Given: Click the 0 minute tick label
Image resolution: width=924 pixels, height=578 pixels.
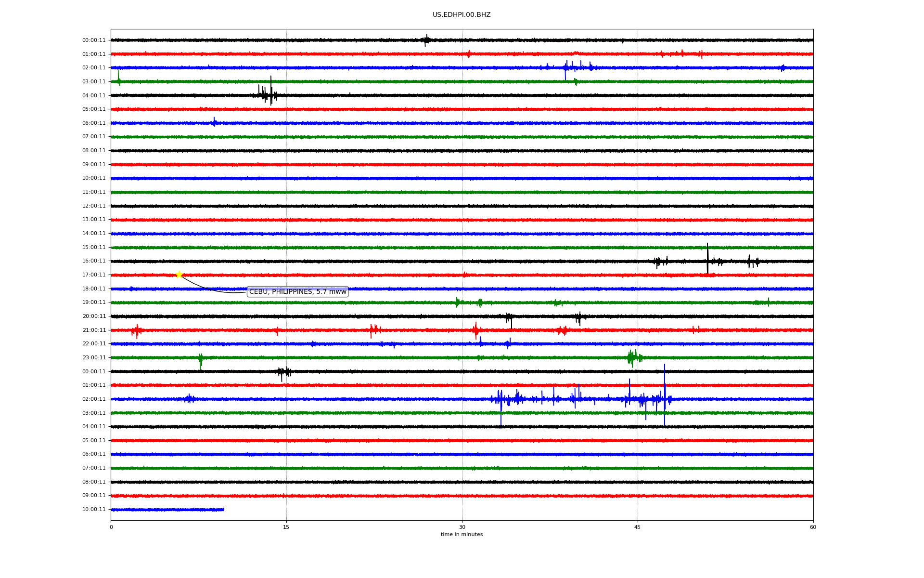Looking at the screenshot, I should (111, 527).
